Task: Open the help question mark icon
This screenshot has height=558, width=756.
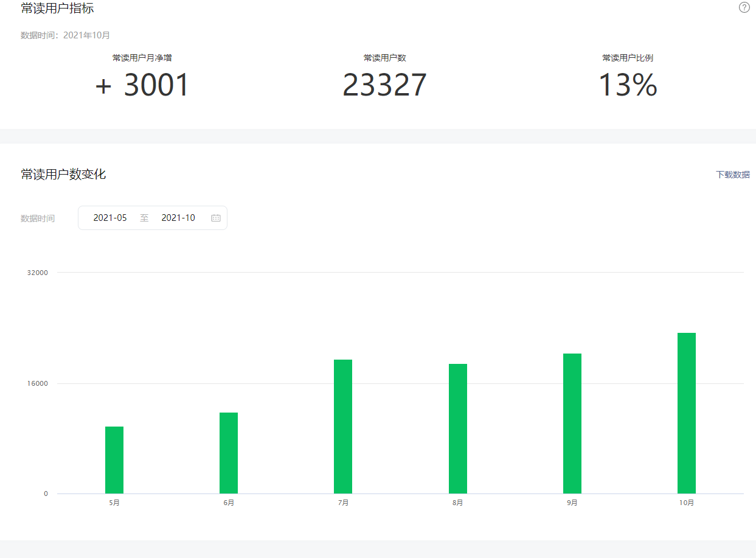Action: pos(744,8)
